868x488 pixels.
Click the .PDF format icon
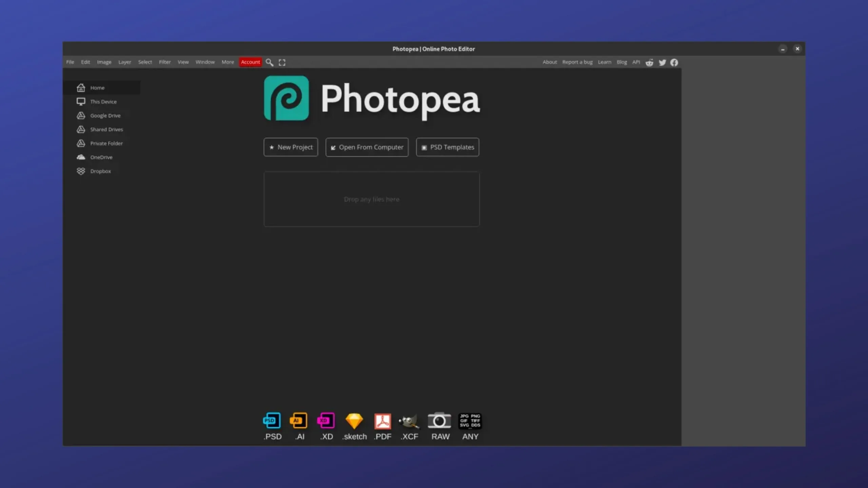coord(383,421)
